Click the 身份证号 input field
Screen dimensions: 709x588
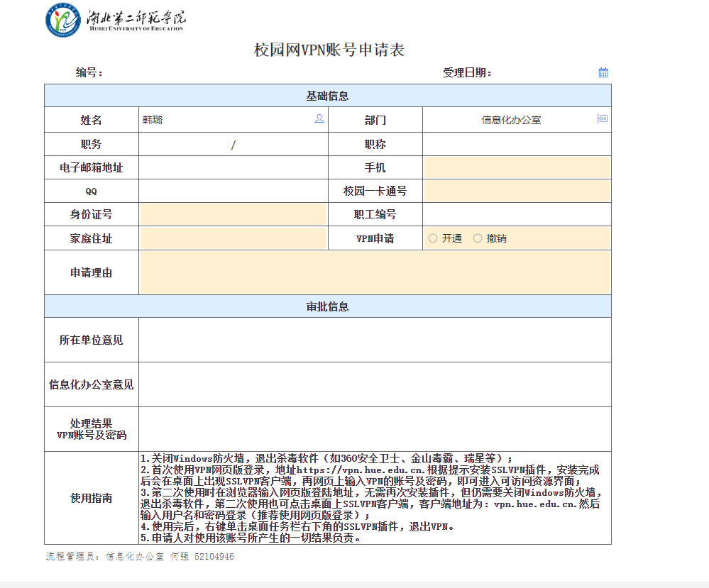coord(233,214)
